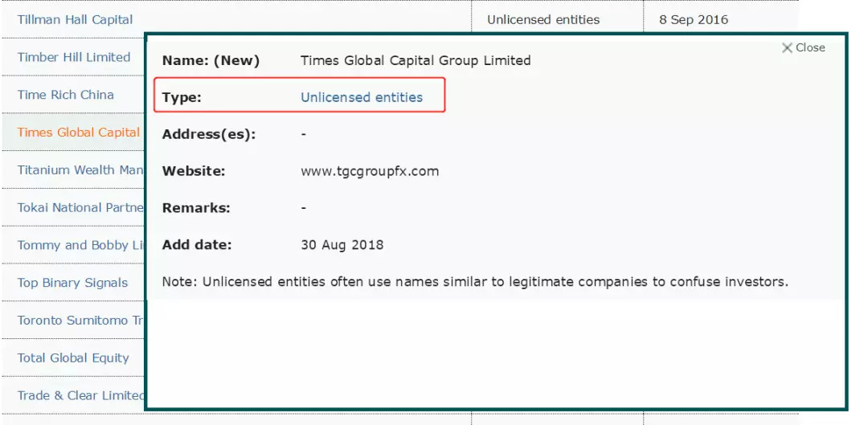Open Tillman Hall Capital entry
Image resolution: width=868 pixels, height=425 pixels.
75,20
